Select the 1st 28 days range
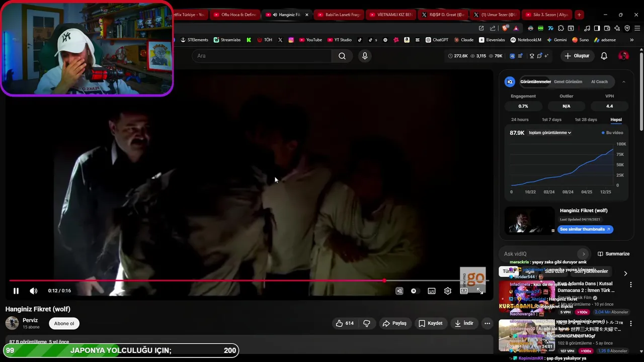The width and height of the screenshot is (644, 362). (586, 120)
